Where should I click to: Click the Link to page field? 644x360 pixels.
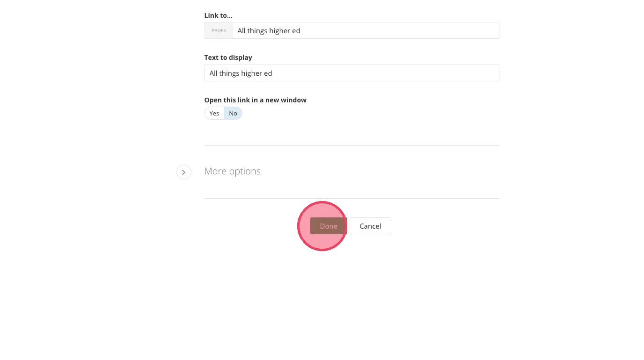(x=365, y=31)
